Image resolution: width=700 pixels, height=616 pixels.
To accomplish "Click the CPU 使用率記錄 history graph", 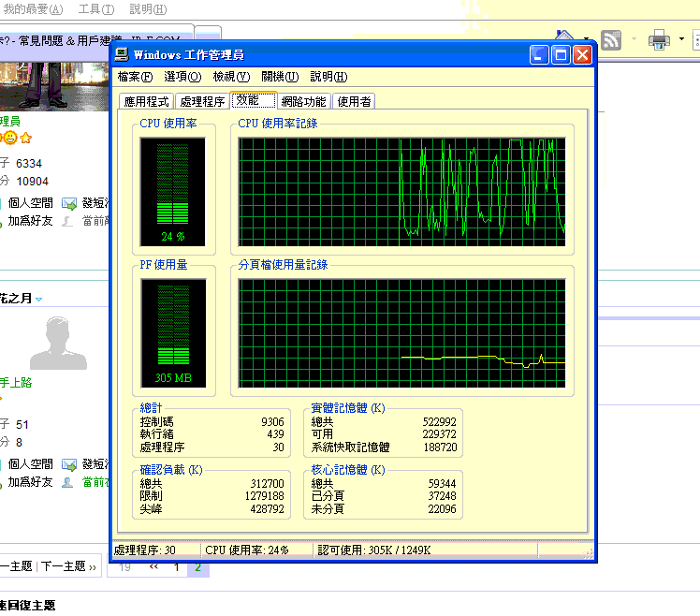I will (x=401, y=192).
